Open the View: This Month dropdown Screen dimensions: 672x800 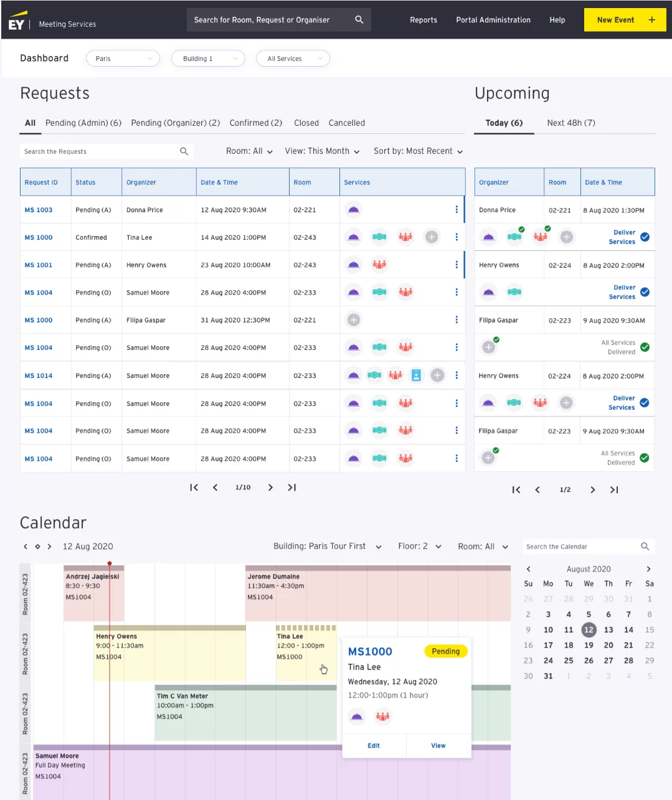coord(321,151)
